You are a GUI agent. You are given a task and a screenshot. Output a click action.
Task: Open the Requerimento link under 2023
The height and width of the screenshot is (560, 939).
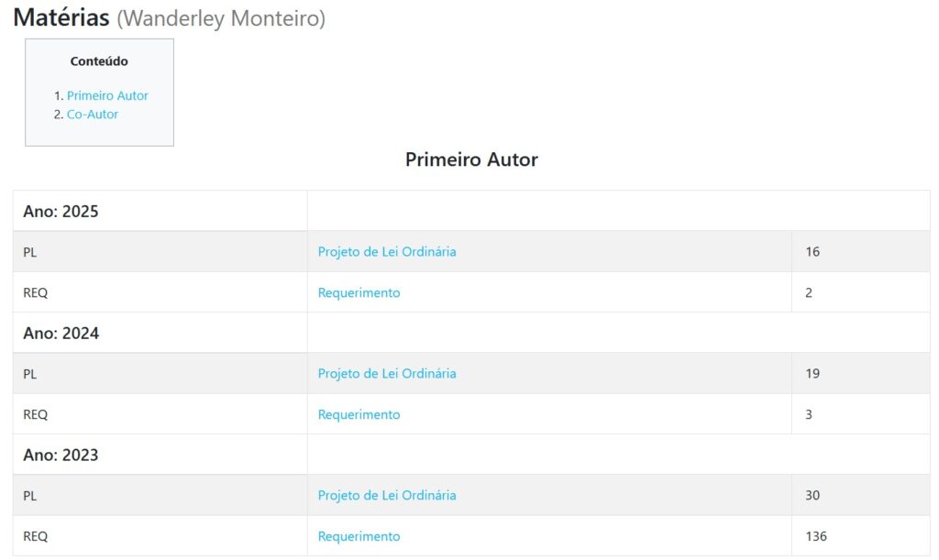359,536
